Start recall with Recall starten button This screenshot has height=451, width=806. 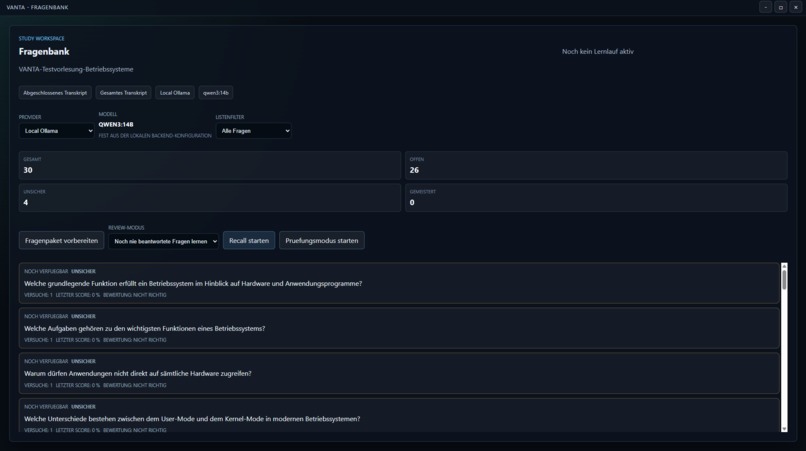click(x=249, y=240)
